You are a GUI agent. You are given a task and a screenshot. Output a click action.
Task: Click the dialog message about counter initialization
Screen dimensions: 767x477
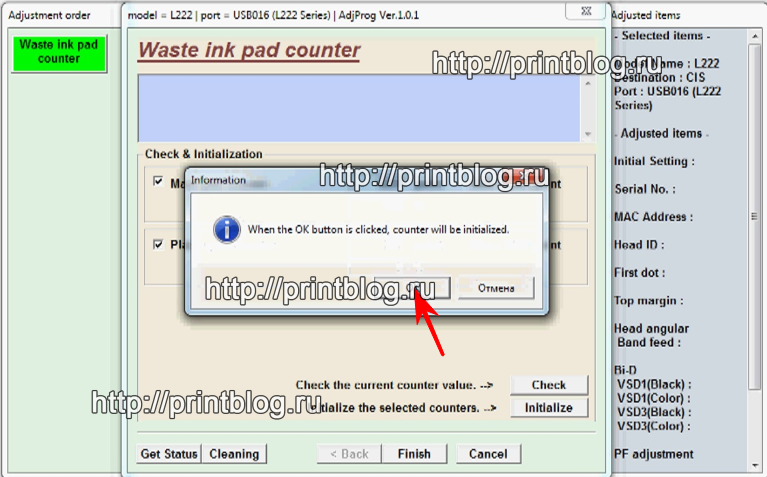point(378,229)
